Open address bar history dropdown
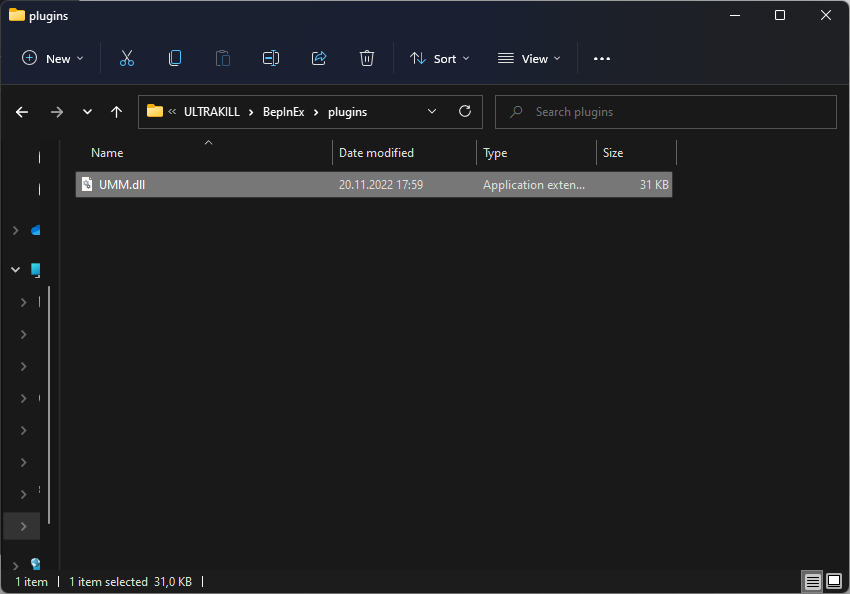 (x=432, y=112)
